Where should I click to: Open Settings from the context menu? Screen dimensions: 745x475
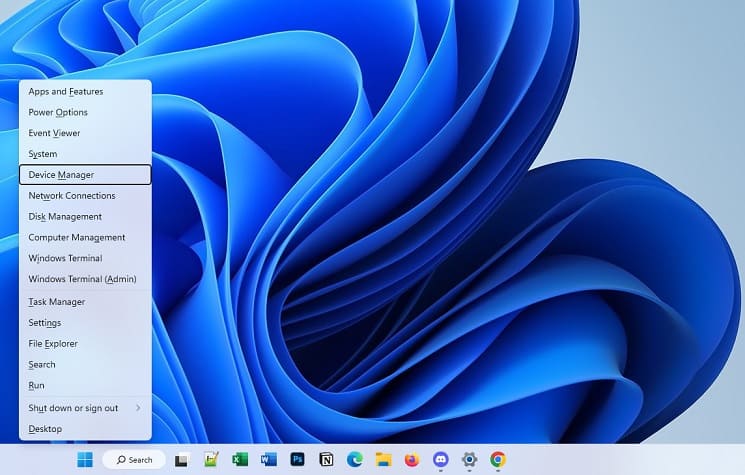tap(86, 323)
